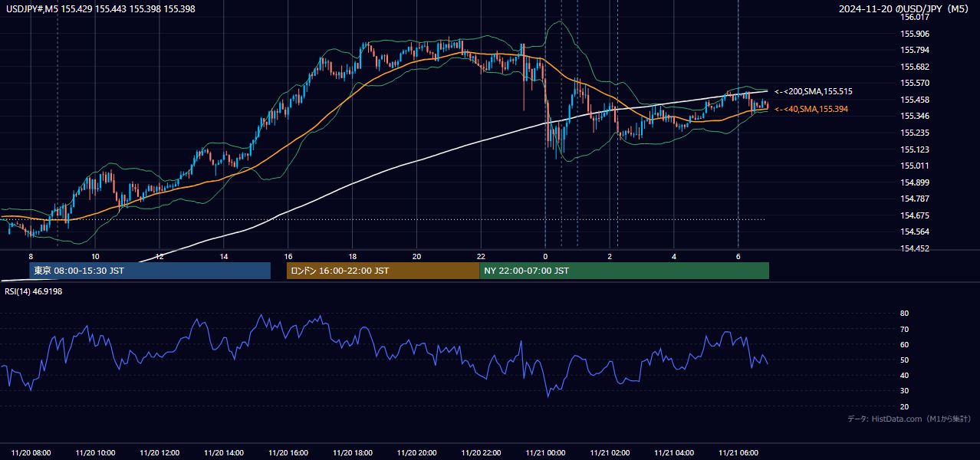Select the Tokyo 08:00-15:30 JST session bar
The width and height of the screenshot is (980, 460).
pos(150,271)
